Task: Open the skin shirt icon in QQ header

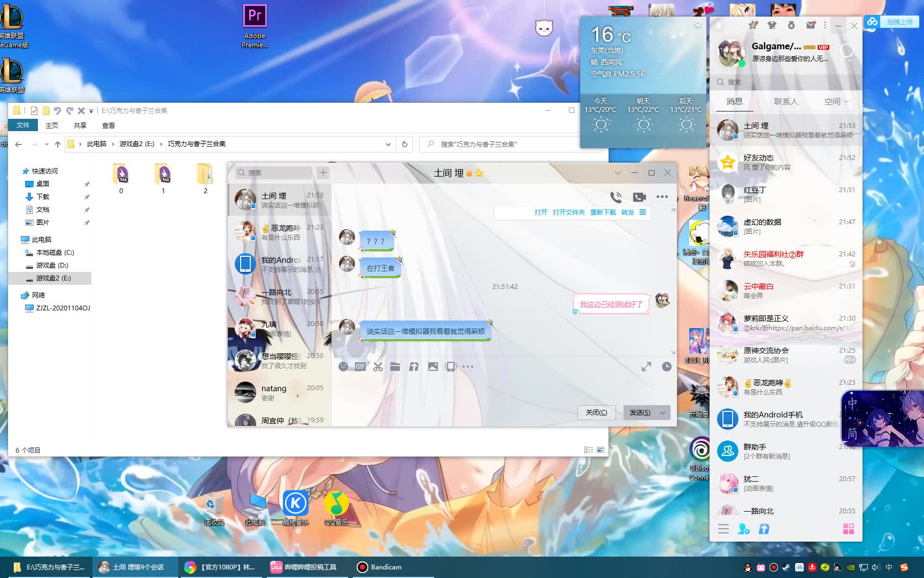Action: pyautogui.click(x=772, y=25)
